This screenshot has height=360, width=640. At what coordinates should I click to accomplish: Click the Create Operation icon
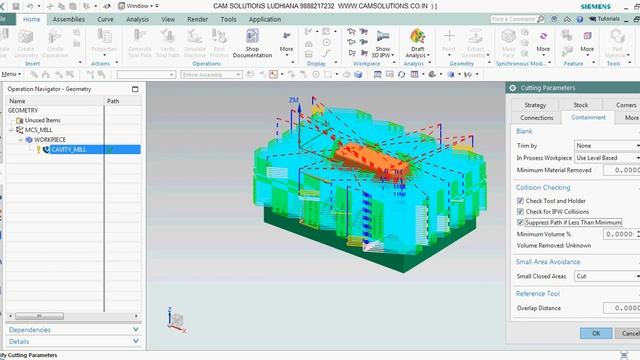55,43
